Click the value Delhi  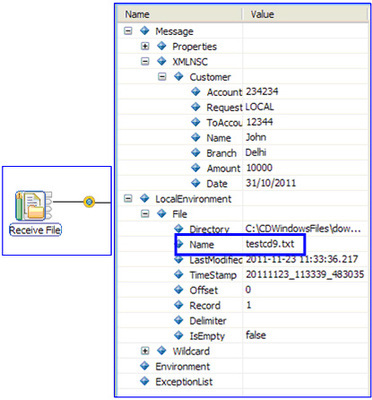(x=256, y=153)
